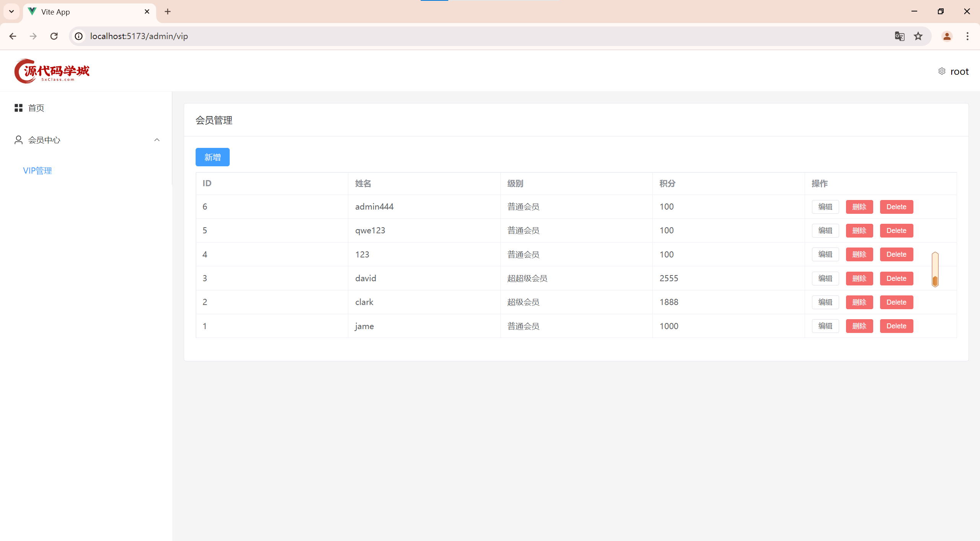This screenshot has height=541, width=980.
Task: Click the grid/dashboard icon beside 首页
Action: click(18, 107)
